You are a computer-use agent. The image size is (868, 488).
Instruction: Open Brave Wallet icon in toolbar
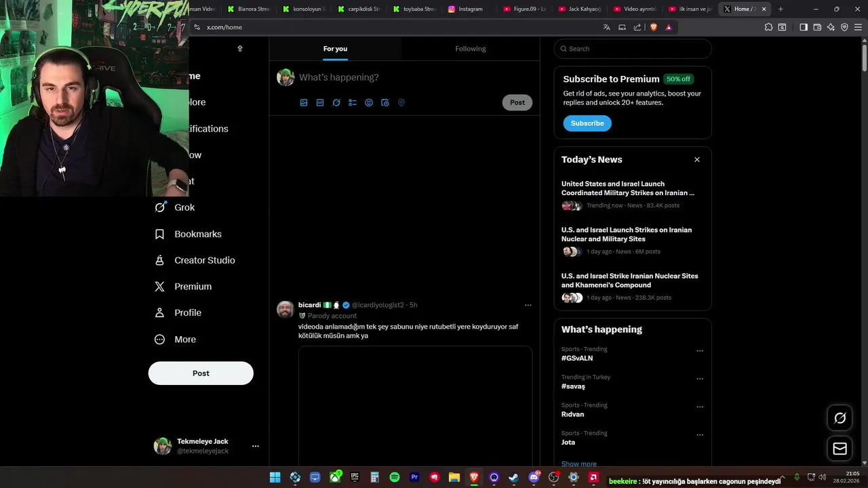pyautogui.click(x=817, y=27)
